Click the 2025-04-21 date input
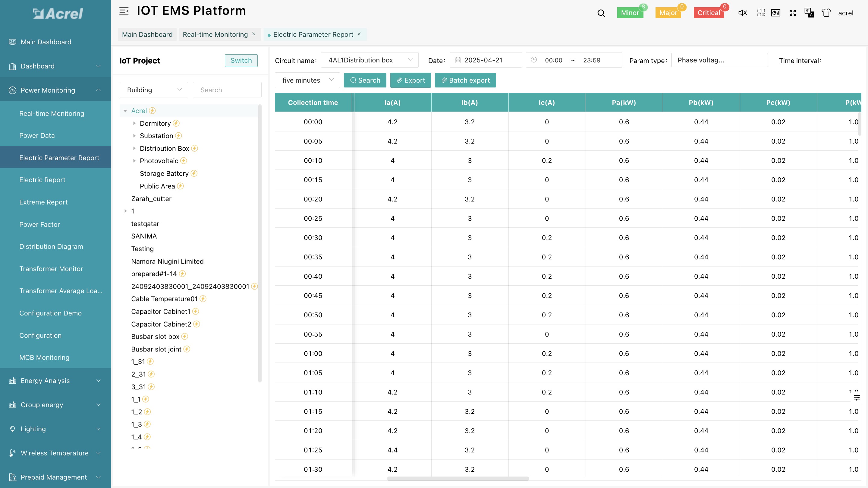Viewport: 868px width, 488px height. click(486, 60)
